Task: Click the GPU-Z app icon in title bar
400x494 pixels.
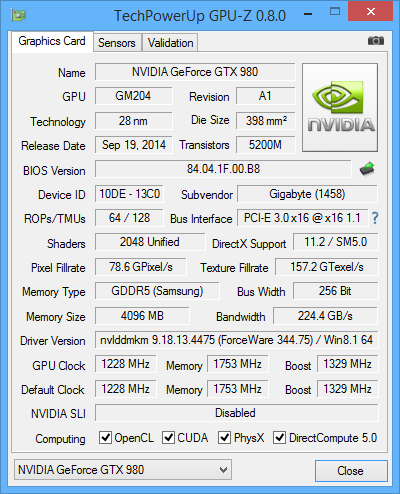Action: 18,15
